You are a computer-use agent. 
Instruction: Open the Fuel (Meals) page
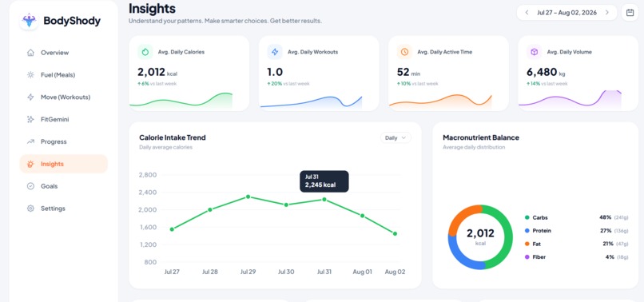pyautogui.click(x=63, y=75)
